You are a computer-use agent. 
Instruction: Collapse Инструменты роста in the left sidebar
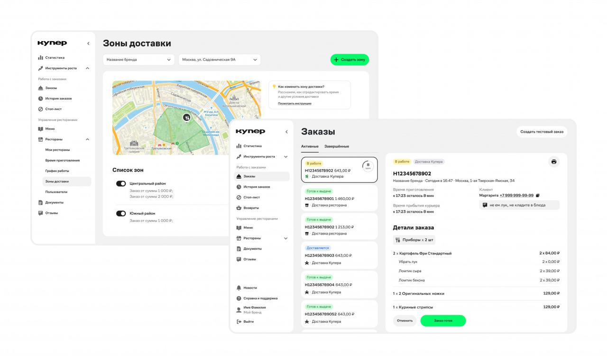tap(87, 68)
